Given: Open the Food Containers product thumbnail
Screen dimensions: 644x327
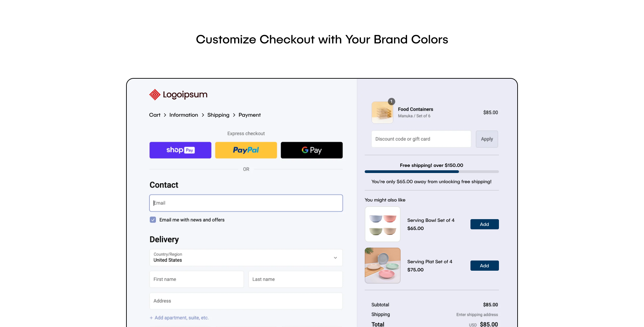Looking at the screenshot, I should tap(382, 112).
